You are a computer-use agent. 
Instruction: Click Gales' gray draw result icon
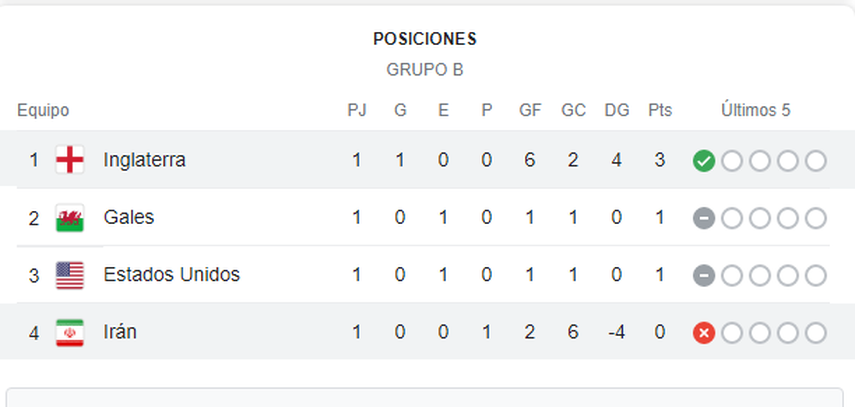click(704, 219)
